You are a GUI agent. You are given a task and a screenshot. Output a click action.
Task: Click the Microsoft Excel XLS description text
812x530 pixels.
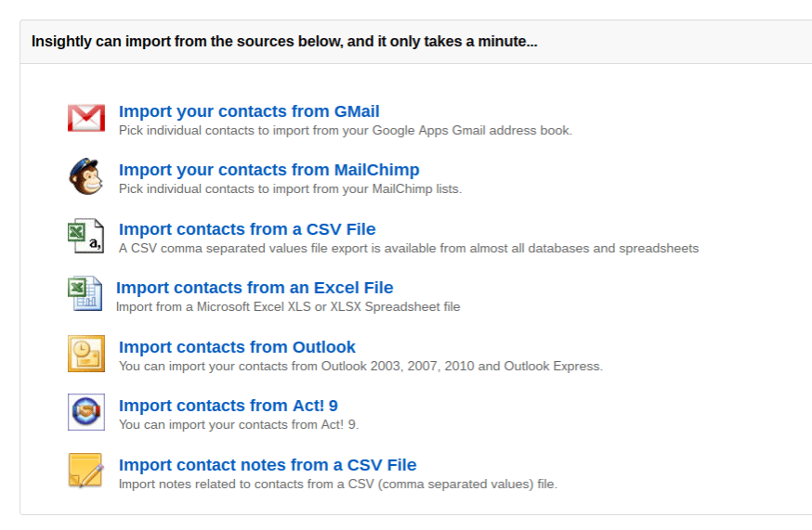point(288,307)
